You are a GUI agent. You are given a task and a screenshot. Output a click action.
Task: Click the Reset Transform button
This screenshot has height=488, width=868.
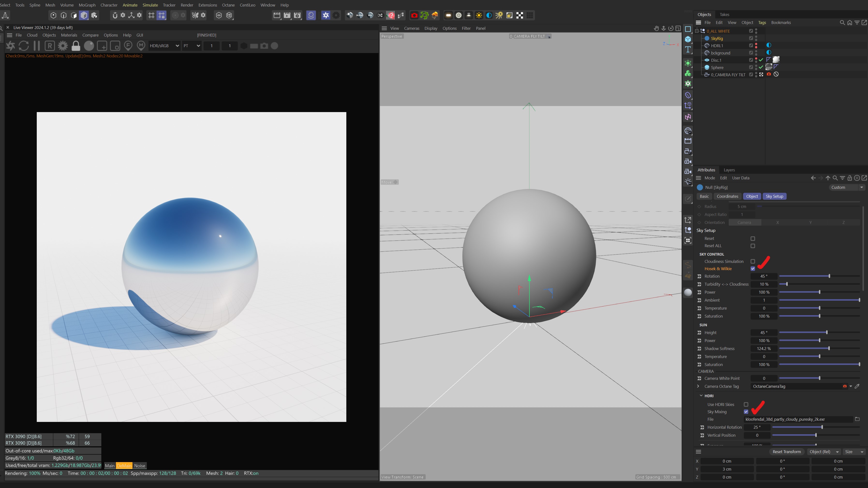tap(786, 452)
